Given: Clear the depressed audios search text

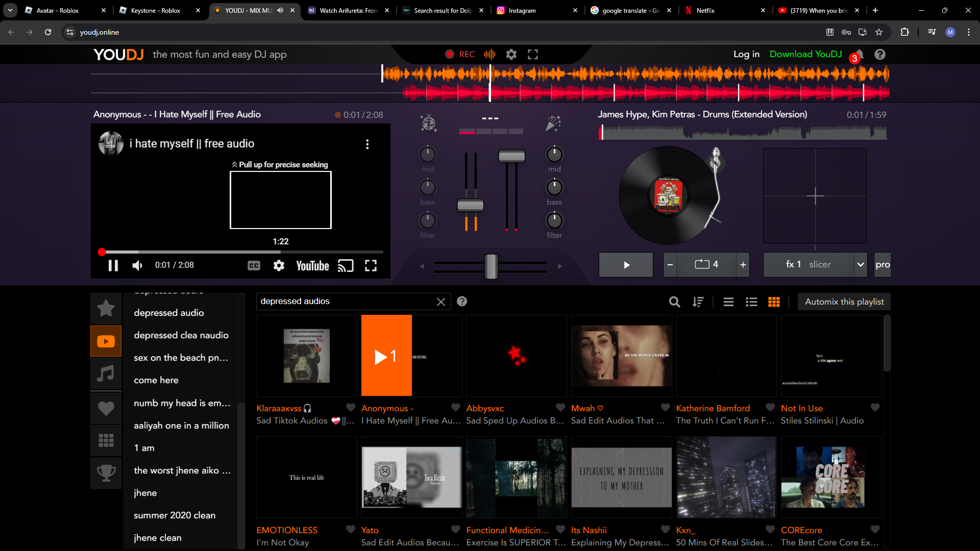Looking at the screenshot, I should (441, 302).
